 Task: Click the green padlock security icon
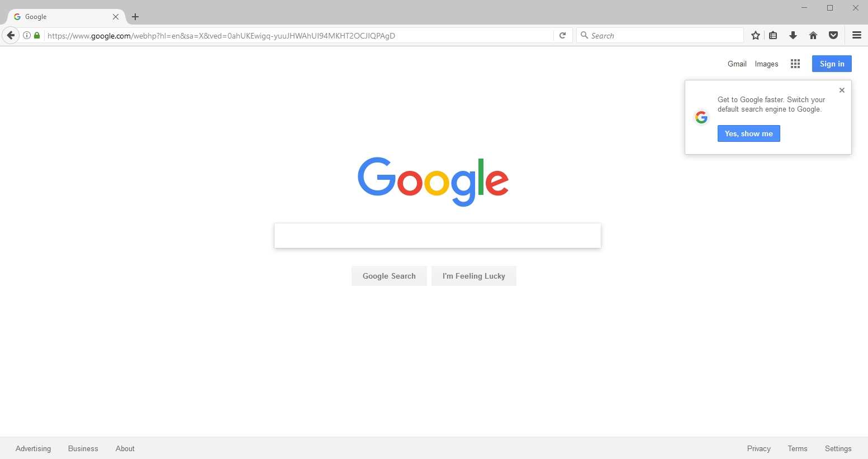coord(37,35)
